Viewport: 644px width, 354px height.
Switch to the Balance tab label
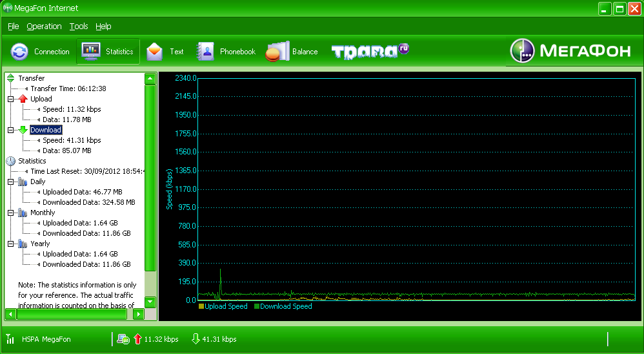tap(305, 52)
